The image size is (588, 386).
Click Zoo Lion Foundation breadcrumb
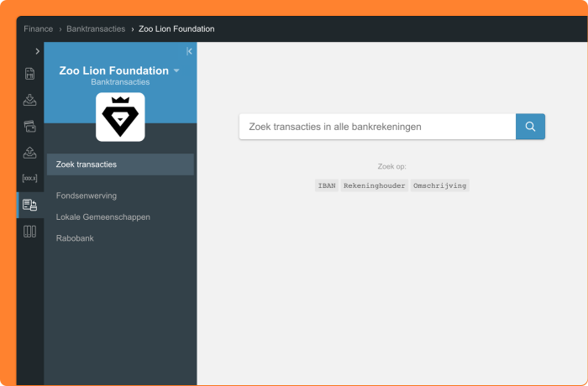pyautogui.click(x=176, y=29)
